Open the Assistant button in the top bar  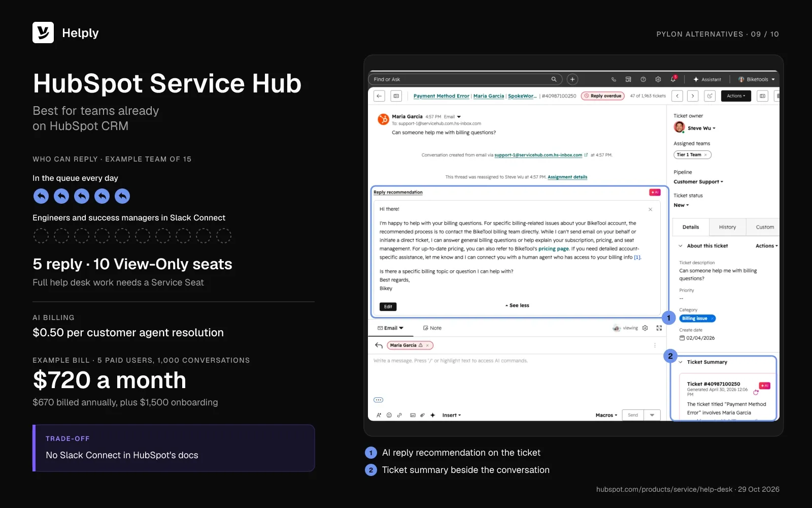click(707, 79)
